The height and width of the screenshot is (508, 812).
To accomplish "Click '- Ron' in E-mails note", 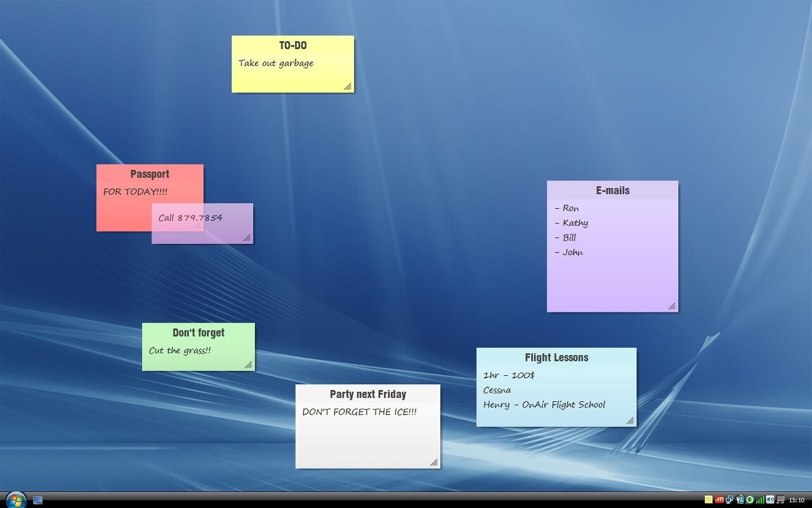I will coord(566,208).
